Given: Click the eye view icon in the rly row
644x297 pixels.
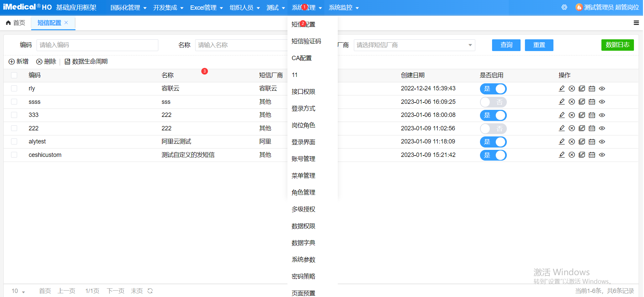Looking at the screenshot, I should (x=602, y=89).
